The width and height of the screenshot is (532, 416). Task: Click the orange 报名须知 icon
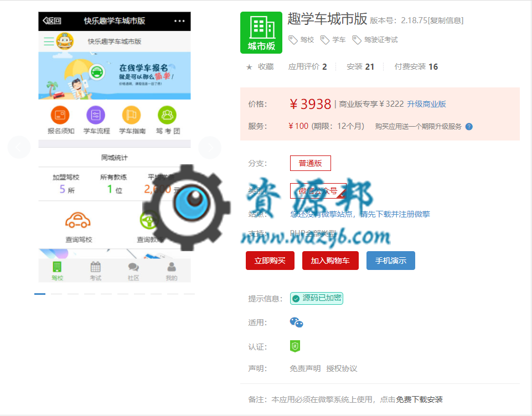(60, 115)
